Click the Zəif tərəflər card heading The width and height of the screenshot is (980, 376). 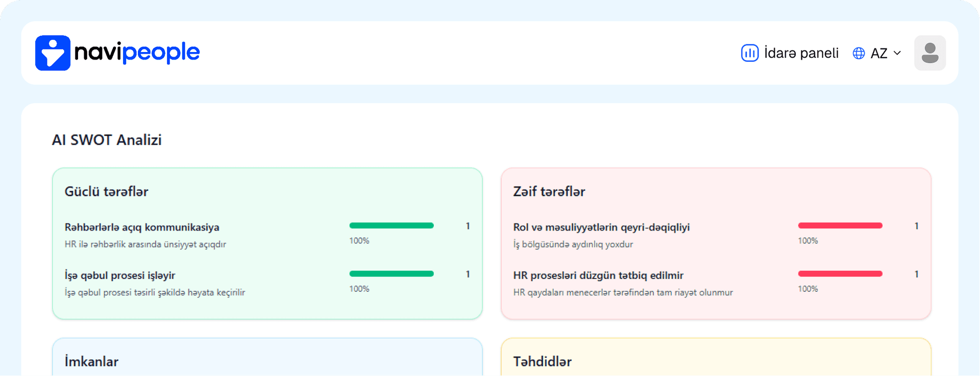point(549,192)
